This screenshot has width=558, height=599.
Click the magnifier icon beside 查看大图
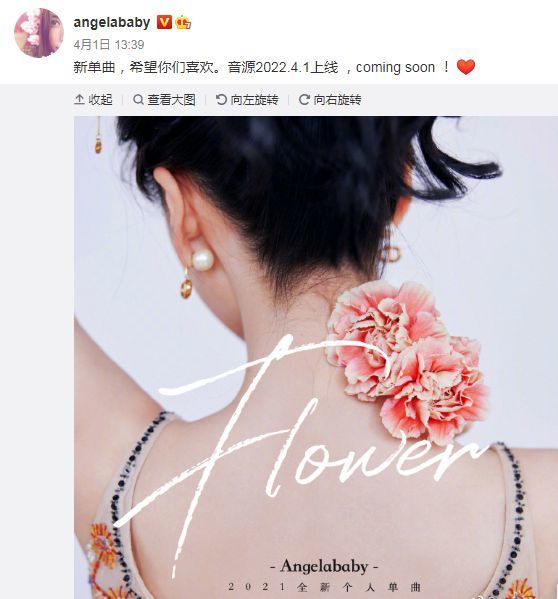tap(138, 100)
